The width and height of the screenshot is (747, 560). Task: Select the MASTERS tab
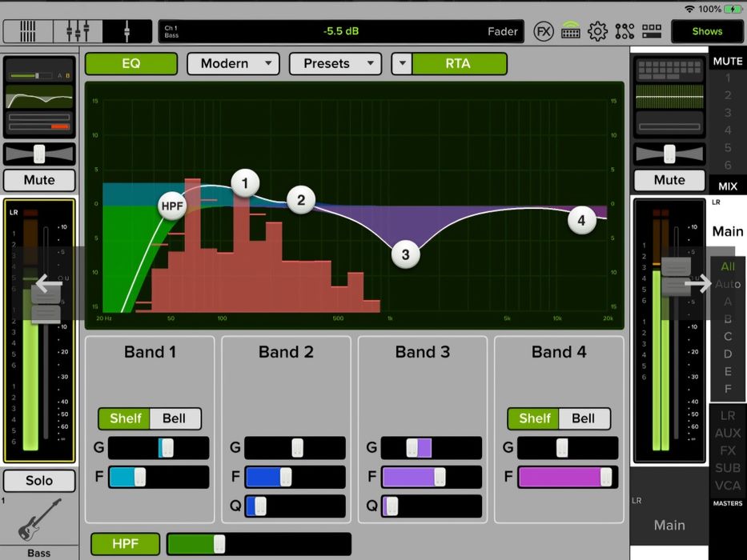(x=728, y=503)
